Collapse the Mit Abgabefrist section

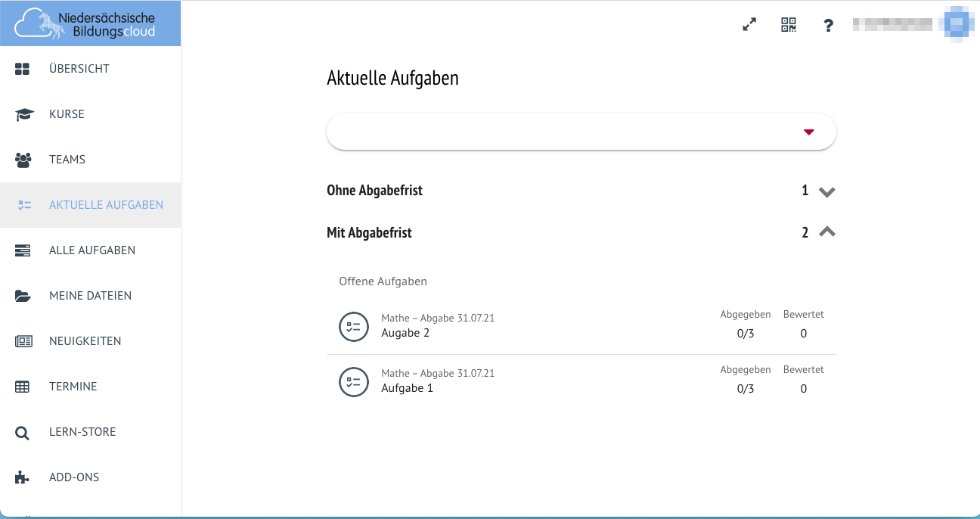[x=826, y=232]
